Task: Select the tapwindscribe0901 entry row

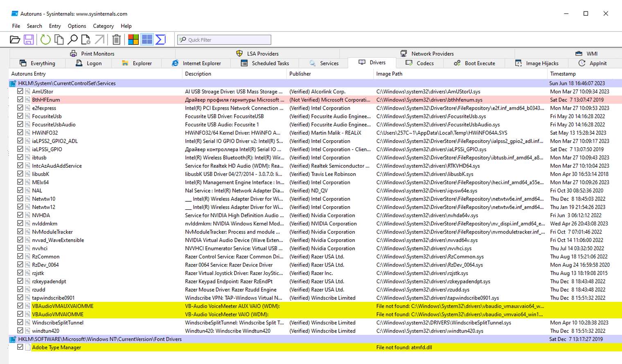Action: point(316,298)
